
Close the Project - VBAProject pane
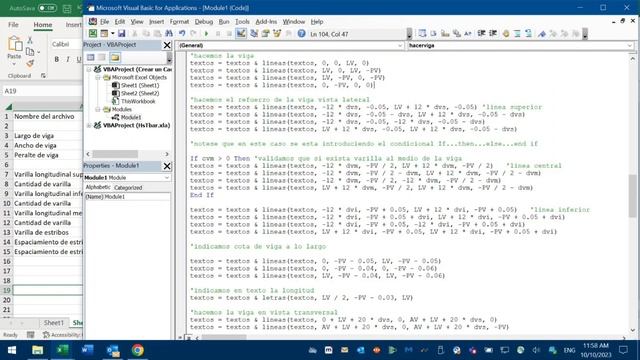tap(167, 45)
